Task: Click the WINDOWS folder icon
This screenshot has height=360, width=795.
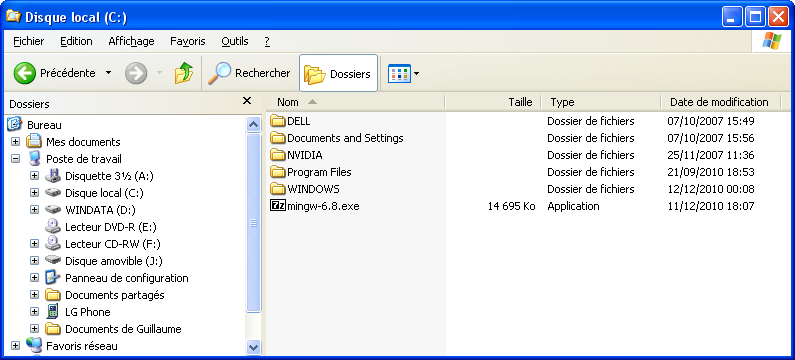Action: click(x=278, y=189)
